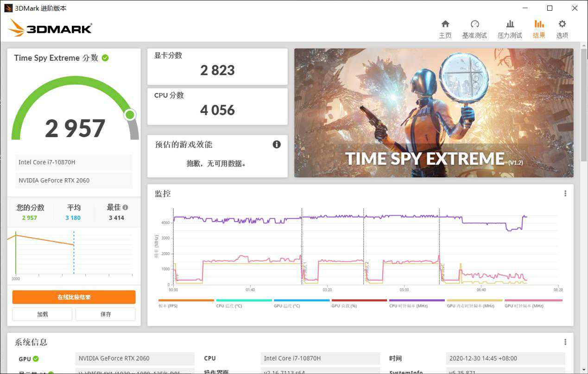Viewport: 588px width, 374px height.
Task: Open the 监控 panel three-dot menu
Action: [565, 193]
